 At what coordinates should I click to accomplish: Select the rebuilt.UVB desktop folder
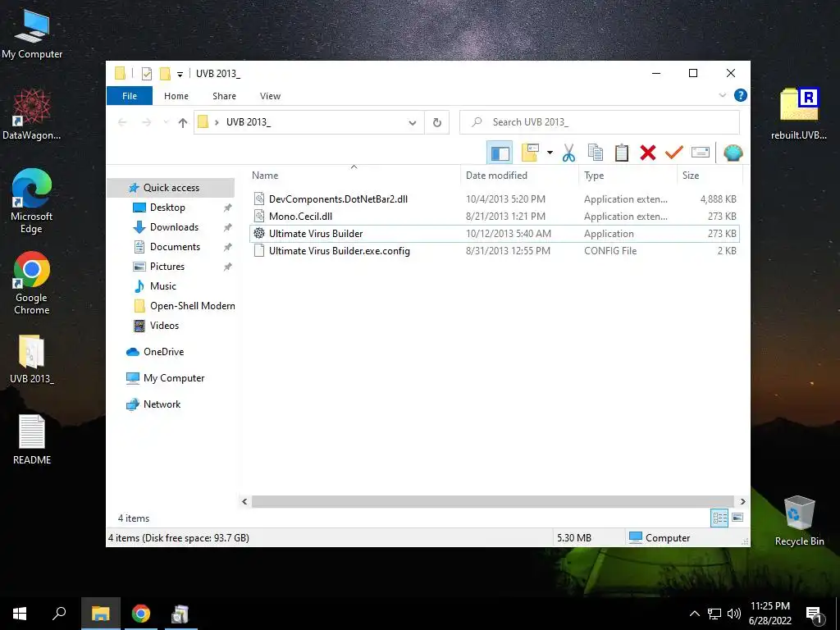point(799,113)
